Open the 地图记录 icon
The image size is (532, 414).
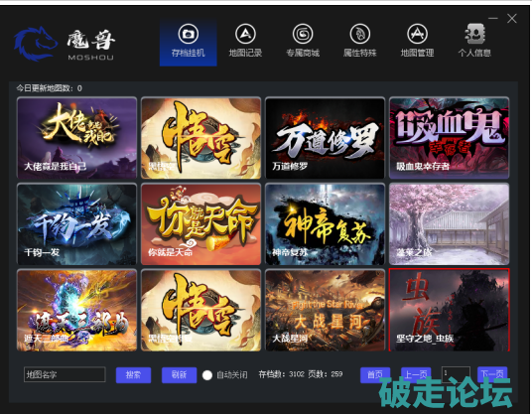245,34
